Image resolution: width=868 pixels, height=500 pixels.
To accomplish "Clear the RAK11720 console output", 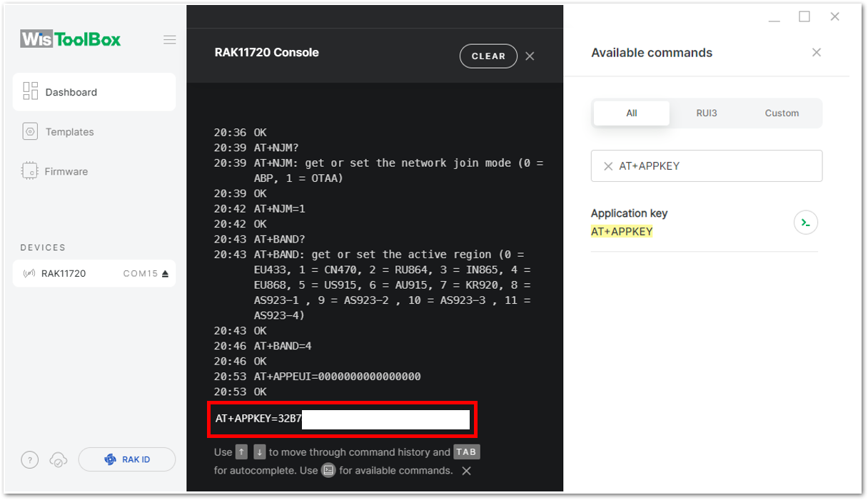I will [488, 56].
